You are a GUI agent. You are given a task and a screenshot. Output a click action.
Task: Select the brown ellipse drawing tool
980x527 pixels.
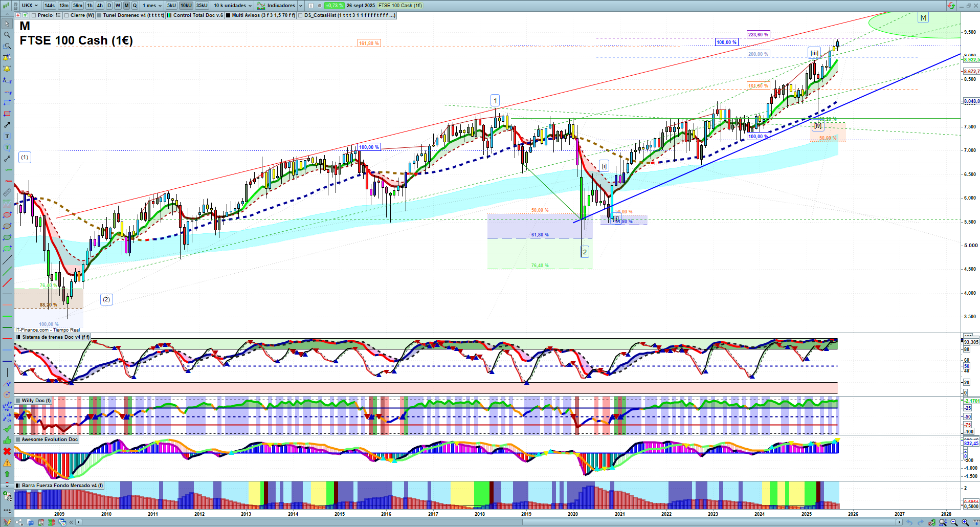7,226
